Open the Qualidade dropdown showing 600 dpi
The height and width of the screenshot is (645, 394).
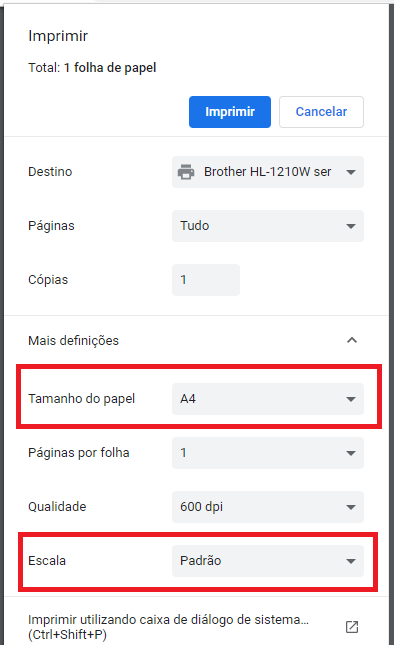point(268,507)
